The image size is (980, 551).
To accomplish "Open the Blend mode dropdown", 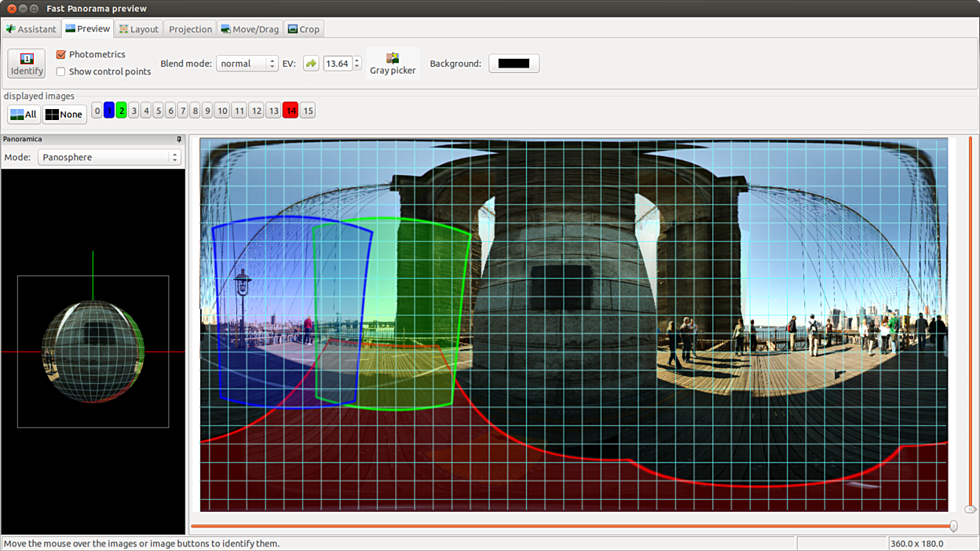I will [247, 64].
